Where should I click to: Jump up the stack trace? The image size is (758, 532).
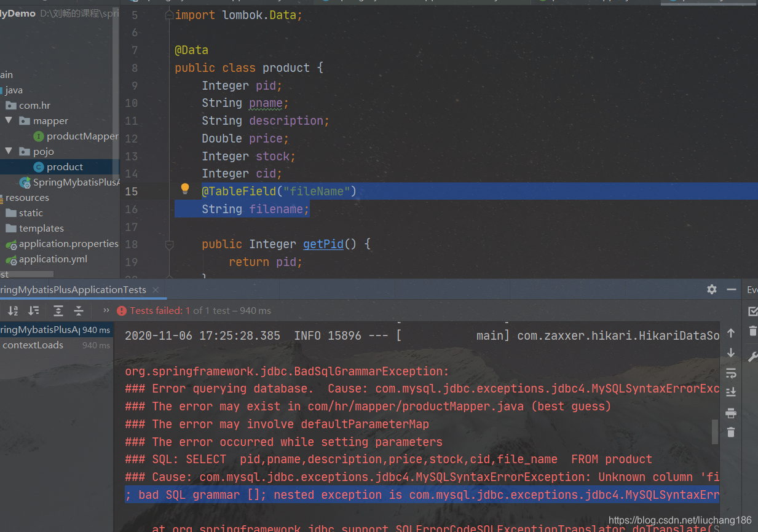point(731,332)
